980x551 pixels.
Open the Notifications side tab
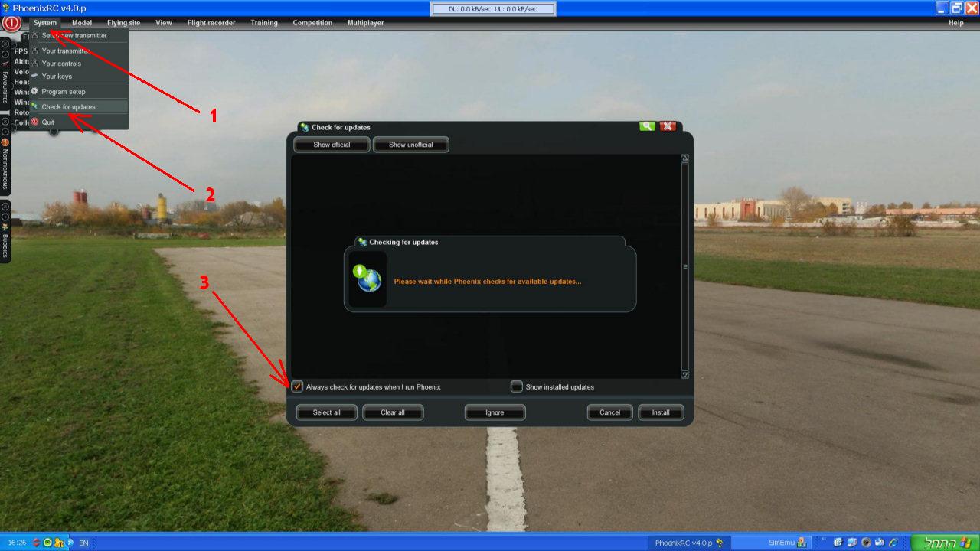[x=5, y=169]
